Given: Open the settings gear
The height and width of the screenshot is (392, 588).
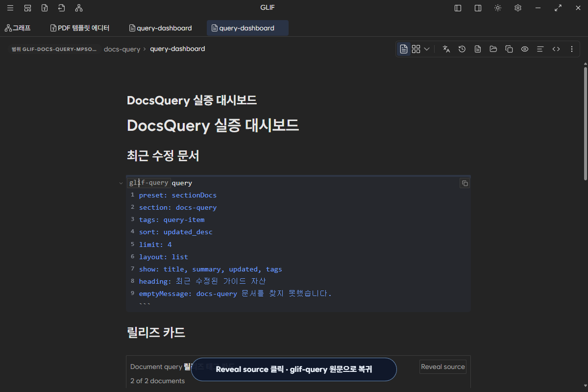Looking at the screenshot, I should coord(518,8).
